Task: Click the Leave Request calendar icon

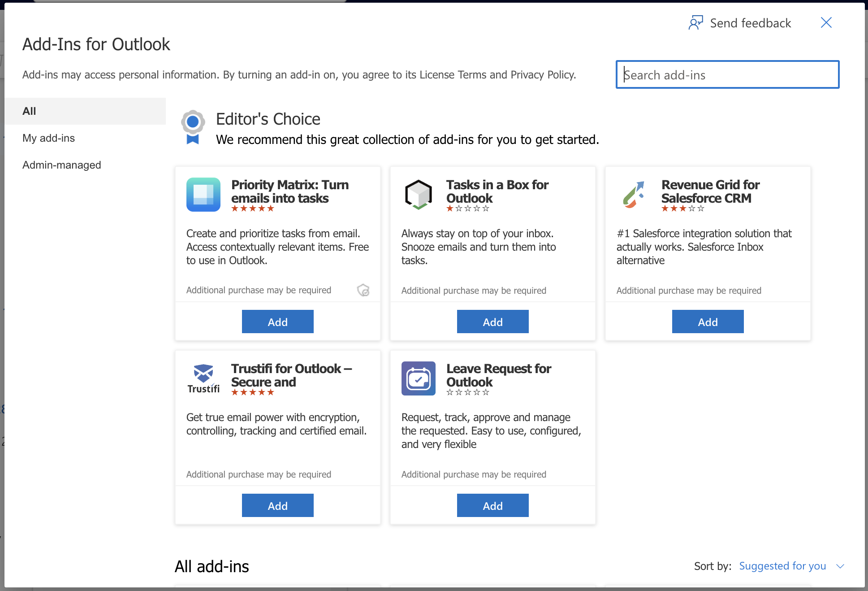Action: [x=418, y=378]
